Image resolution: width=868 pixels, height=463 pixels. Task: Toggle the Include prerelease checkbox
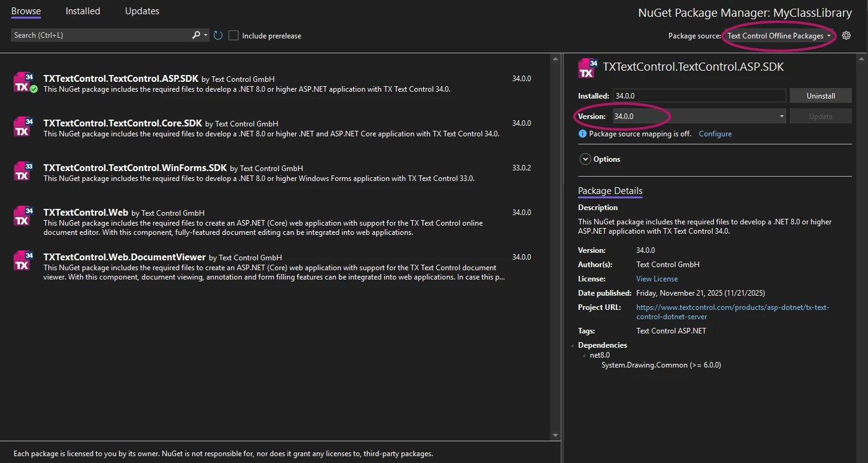click(x=234, y=35)
